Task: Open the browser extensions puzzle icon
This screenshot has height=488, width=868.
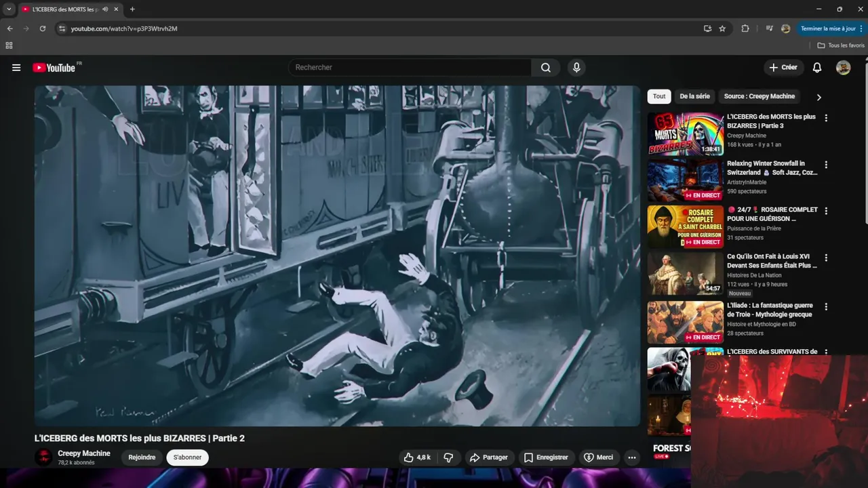Action: coord(745,28)
